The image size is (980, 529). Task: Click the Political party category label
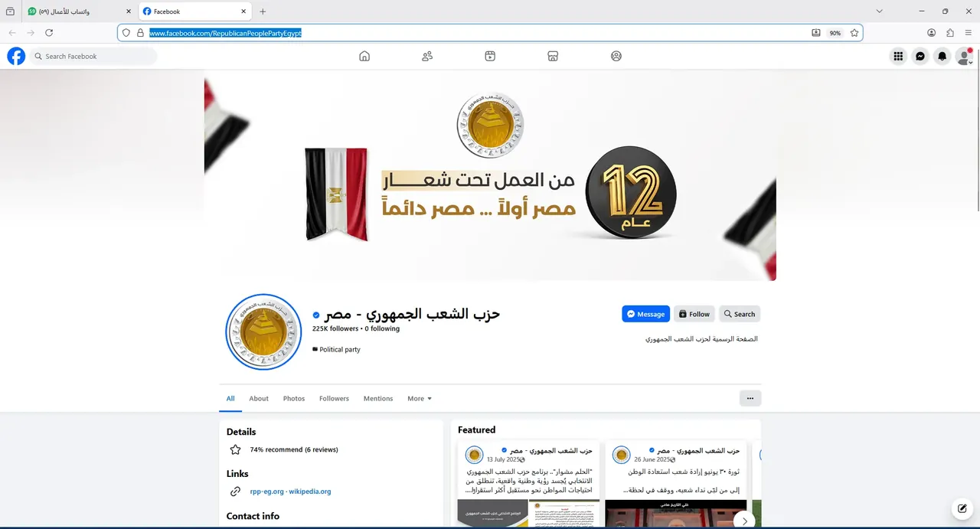point(340,349)
